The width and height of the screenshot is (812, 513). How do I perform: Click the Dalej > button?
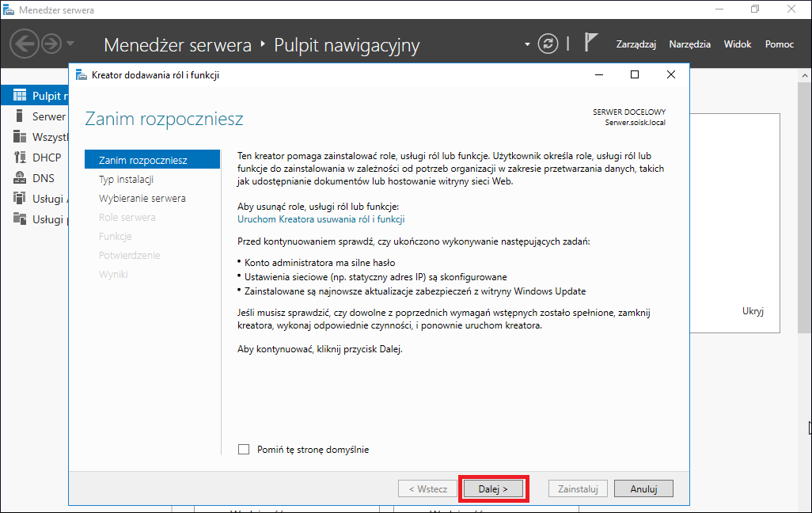pyautogui.click(x=493, y=488)
